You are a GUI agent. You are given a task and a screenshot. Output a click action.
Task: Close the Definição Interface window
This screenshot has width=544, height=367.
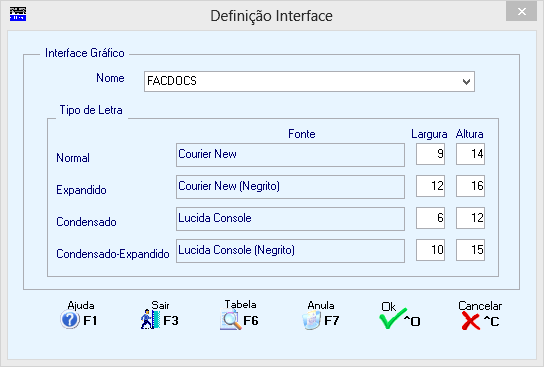pyautogui.click(x=521, y=11)
